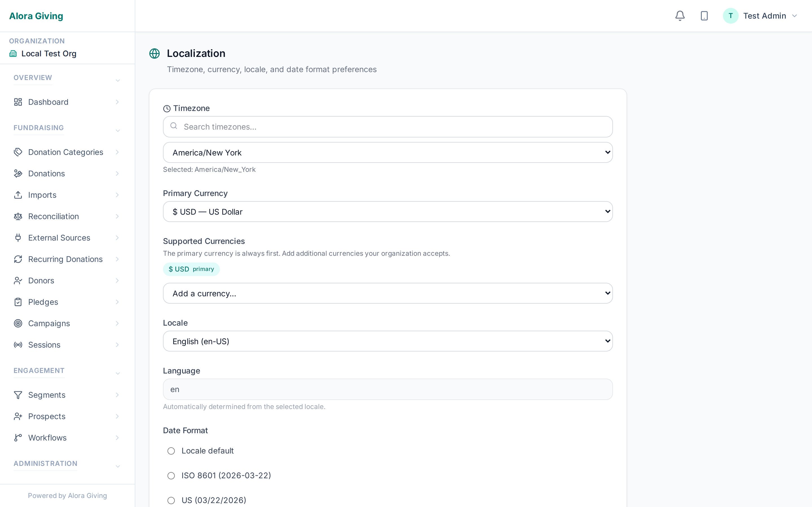Select the Donation Categories tag icon
This screenshot has height=507, width=812.
coord(18,152)
